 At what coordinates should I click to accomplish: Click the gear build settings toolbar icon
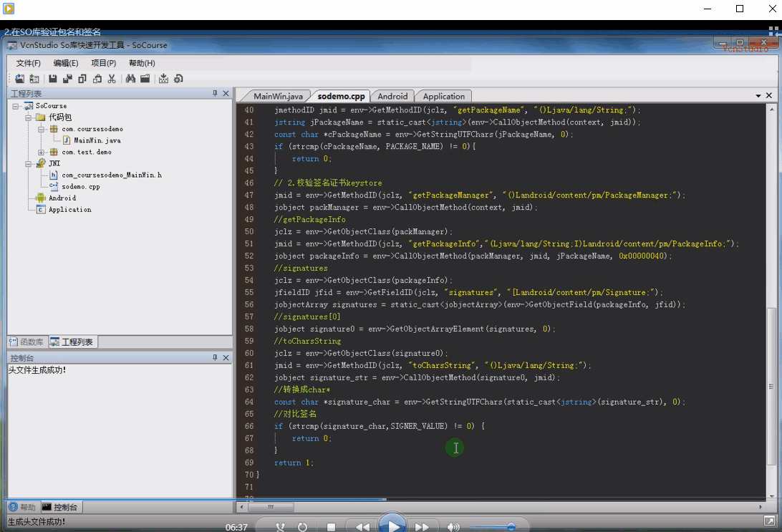178,79
